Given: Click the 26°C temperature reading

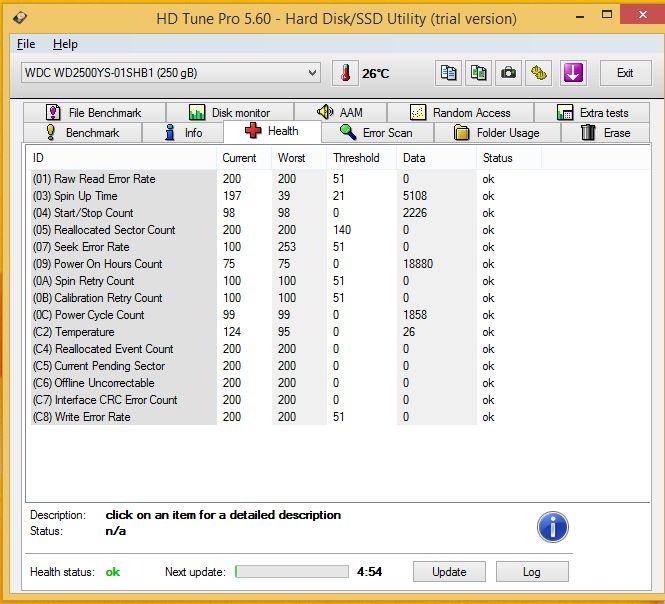Looking at the screenshot, I should [x=375, y=74].
